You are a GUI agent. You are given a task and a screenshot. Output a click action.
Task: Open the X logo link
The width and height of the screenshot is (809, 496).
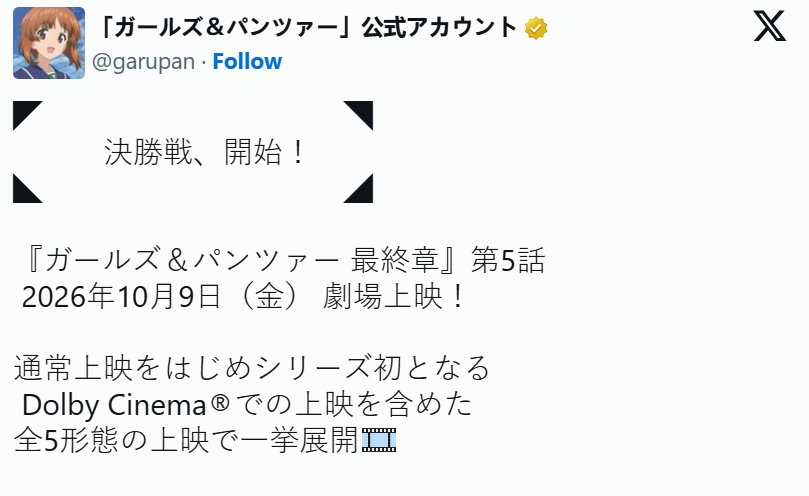coord(769,26)
